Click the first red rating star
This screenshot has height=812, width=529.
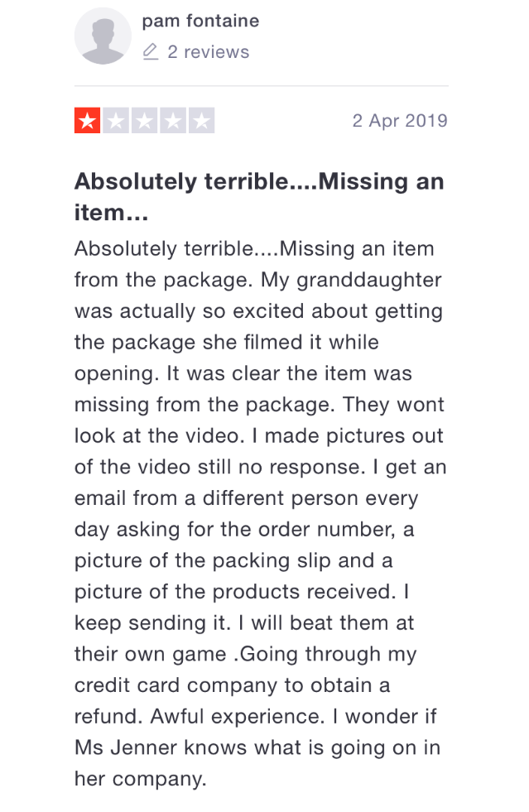[87, 121]
